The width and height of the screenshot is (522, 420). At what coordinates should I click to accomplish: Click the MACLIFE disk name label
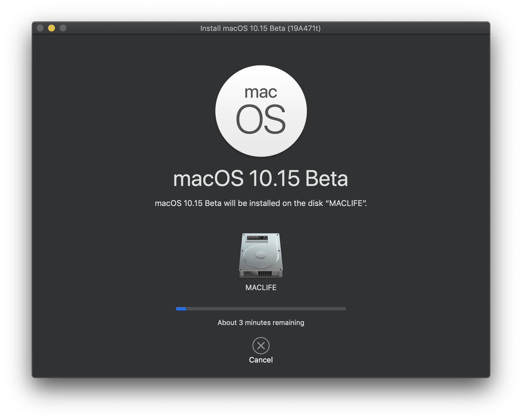pyautogui.click(x=261, y=288)
